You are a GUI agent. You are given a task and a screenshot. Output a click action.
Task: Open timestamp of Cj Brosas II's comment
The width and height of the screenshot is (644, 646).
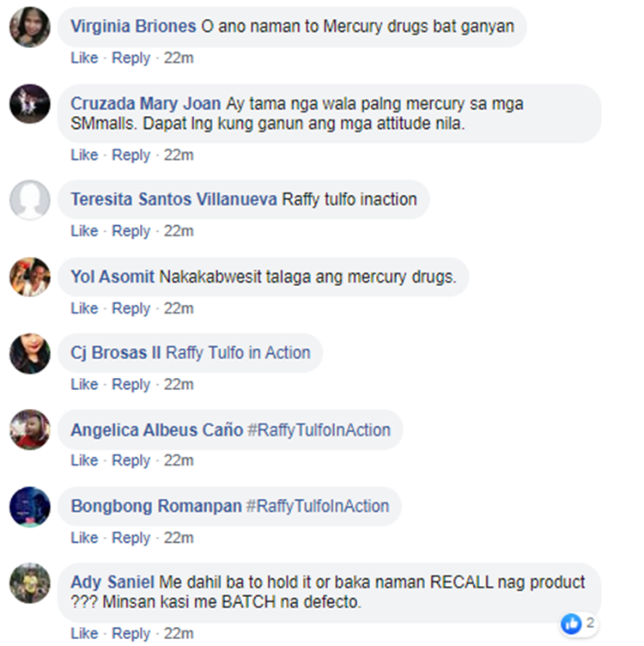point(179,385)
